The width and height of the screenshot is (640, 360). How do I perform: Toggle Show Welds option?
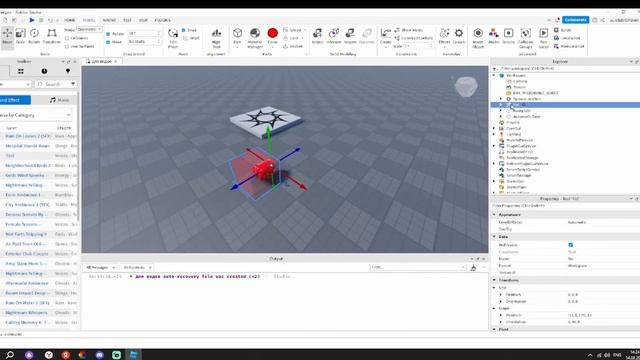(409, 30)
